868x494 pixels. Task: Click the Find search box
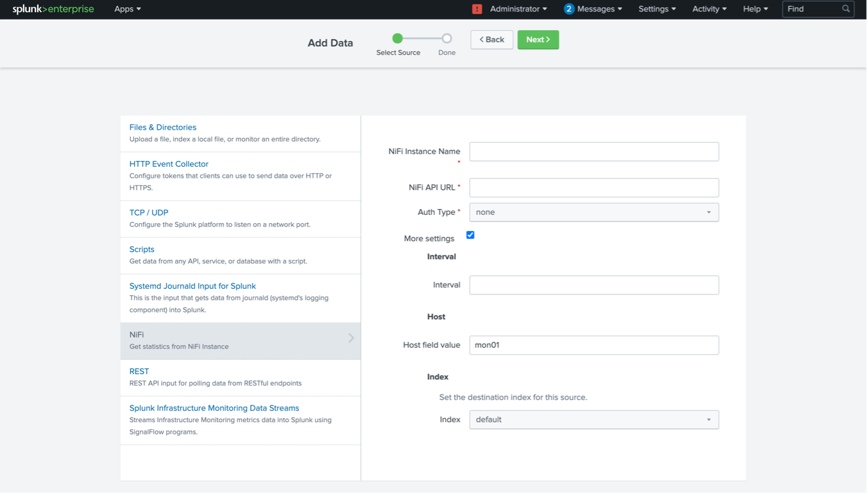(818, 9)
